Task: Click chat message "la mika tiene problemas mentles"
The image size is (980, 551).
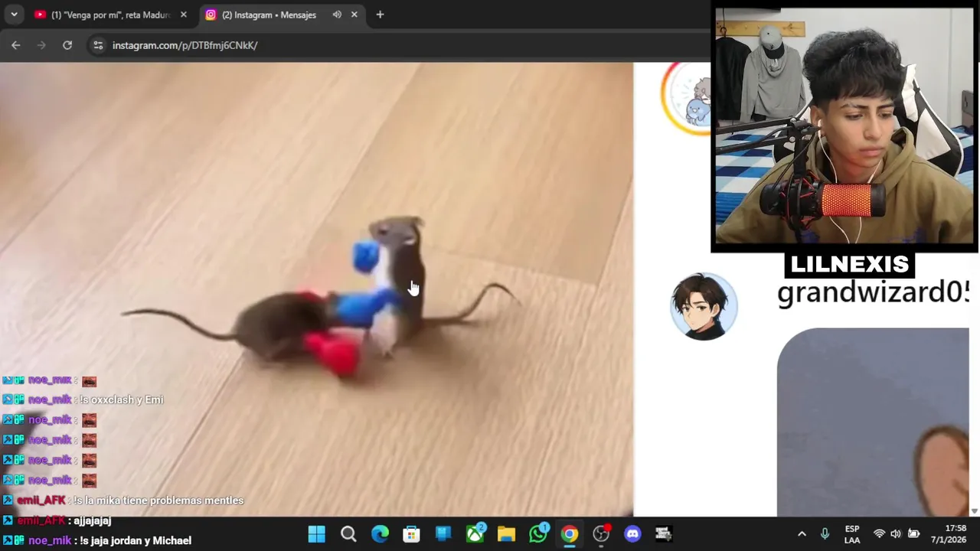Action: point(158,500)
